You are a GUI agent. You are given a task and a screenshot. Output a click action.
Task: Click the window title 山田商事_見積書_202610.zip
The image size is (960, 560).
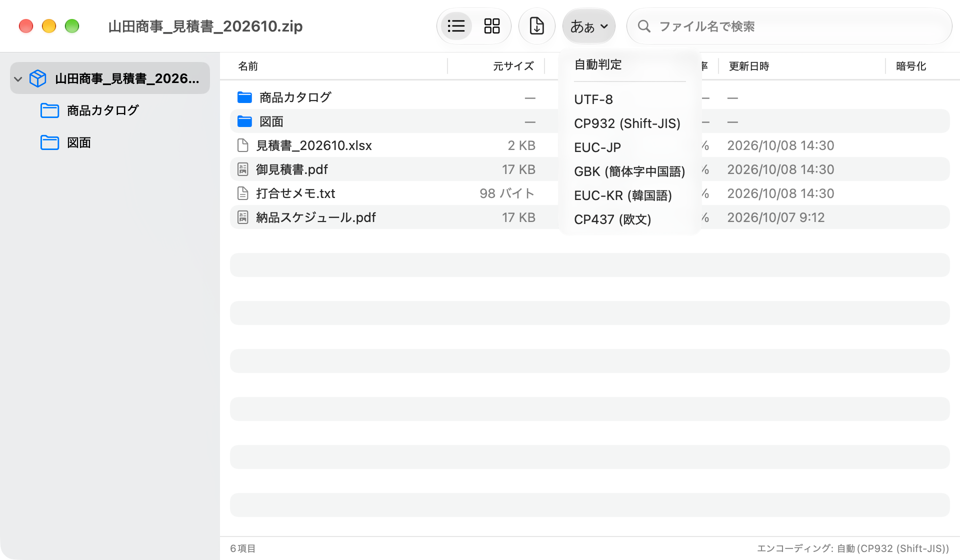(x=205, y=26)
